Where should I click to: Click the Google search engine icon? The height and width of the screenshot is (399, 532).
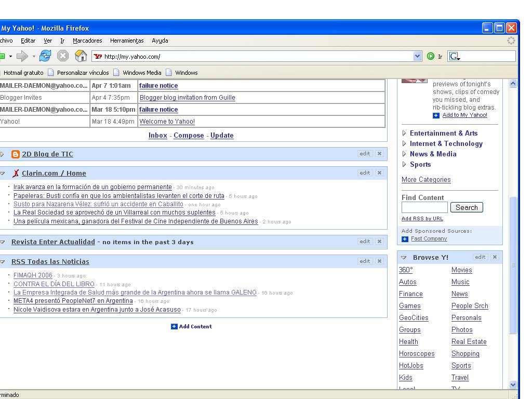(x=454, y=56)
